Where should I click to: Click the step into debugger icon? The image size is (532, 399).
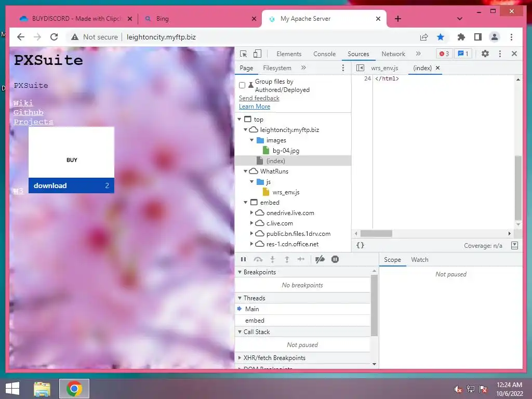click(x=272, y=260)
